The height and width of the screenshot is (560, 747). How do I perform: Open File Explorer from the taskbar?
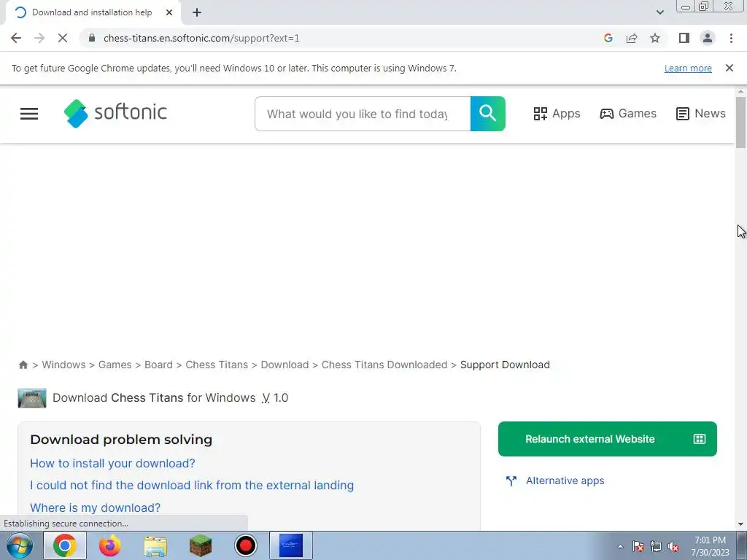click(155, 546)
